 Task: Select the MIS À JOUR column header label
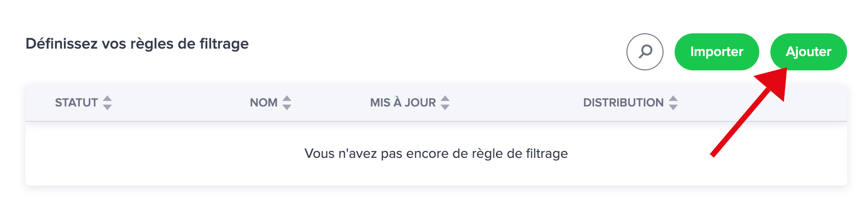[403, 103]
